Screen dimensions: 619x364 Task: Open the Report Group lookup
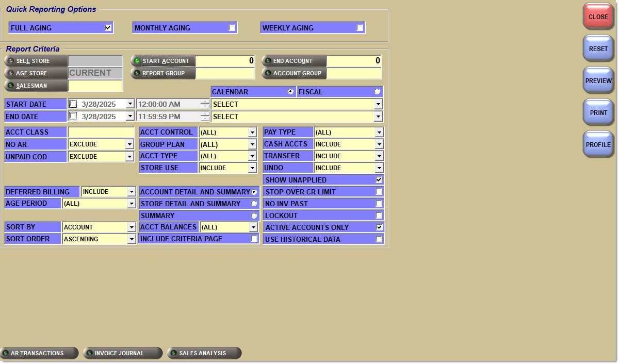pyautogui.click(x=163, y=73)
